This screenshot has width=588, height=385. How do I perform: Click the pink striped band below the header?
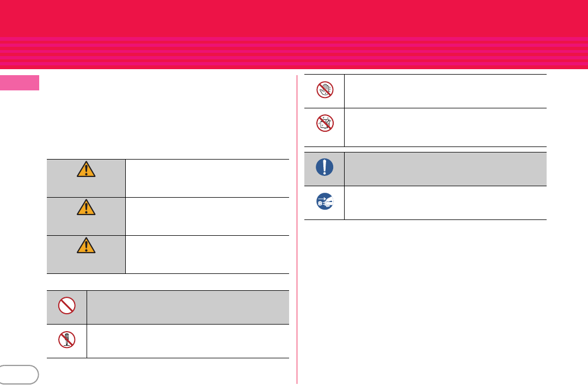tap(294, 53)
